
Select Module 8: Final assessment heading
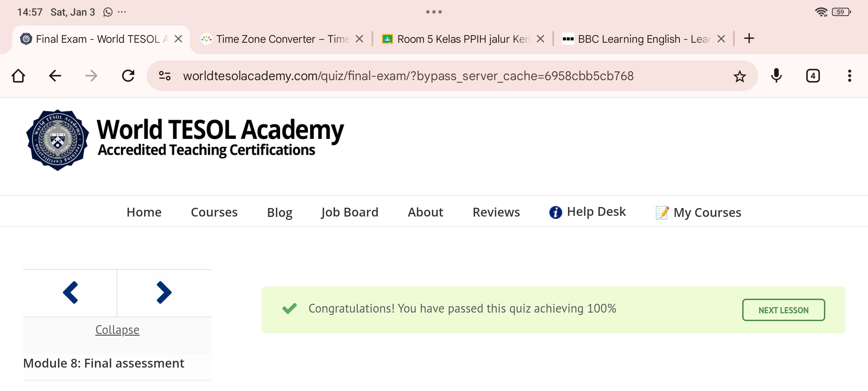point(104,363)
